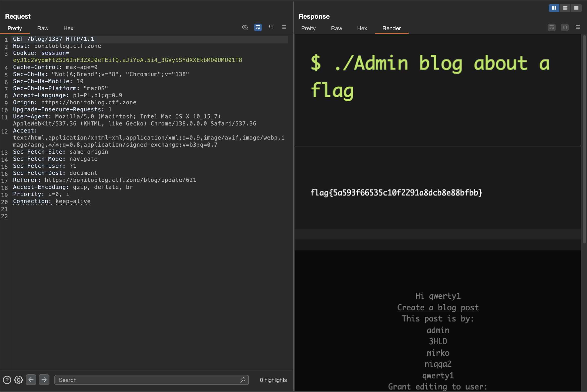
Task: Switch response view to Hex tab
Action: pos(362,28)
